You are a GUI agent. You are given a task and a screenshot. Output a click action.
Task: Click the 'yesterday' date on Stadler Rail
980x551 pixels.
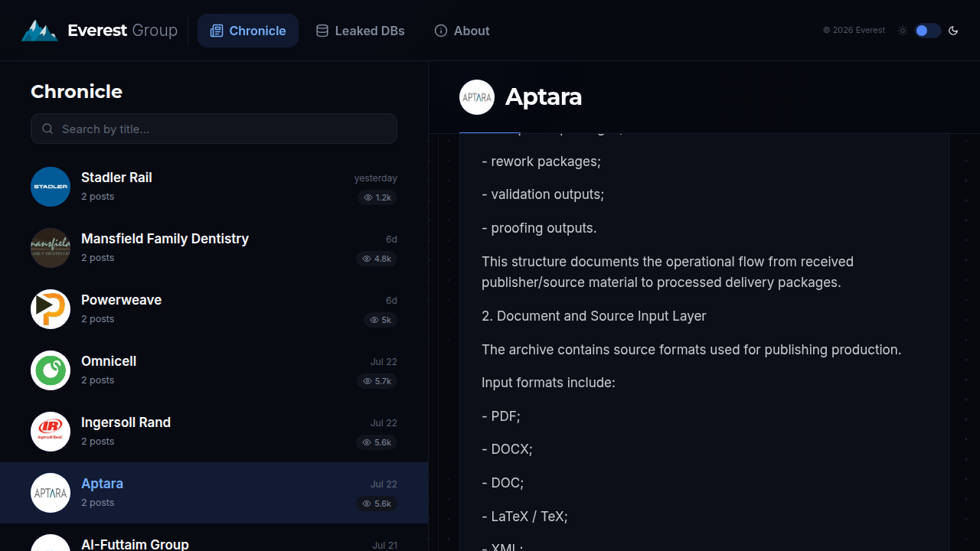coord(376,178)
